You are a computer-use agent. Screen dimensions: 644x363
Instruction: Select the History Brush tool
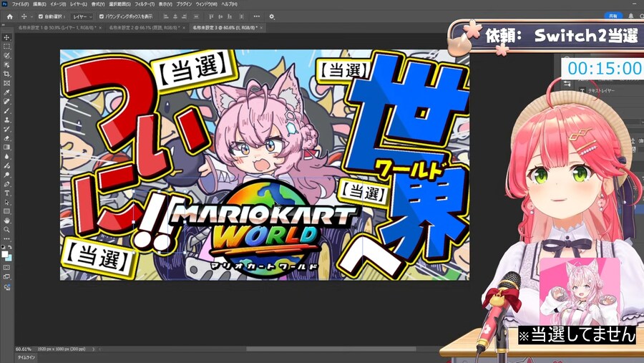6,129
